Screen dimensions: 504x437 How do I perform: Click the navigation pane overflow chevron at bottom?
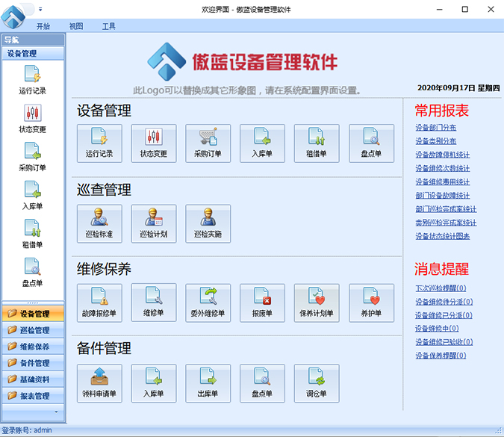pyautogui.click(x=55, y=412)
